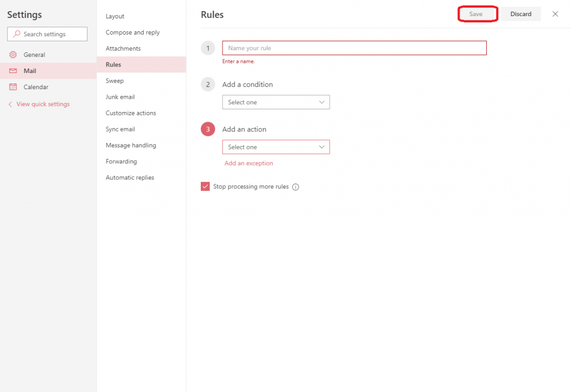
Task: Open Junk email settings
Action: 141,97
